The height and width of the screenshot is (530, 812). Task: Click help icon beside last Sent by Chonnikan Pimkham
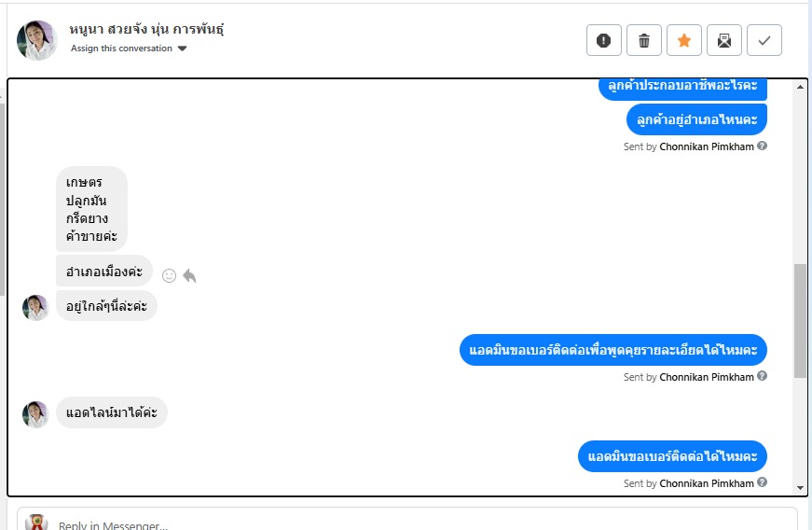click(762, 482)
